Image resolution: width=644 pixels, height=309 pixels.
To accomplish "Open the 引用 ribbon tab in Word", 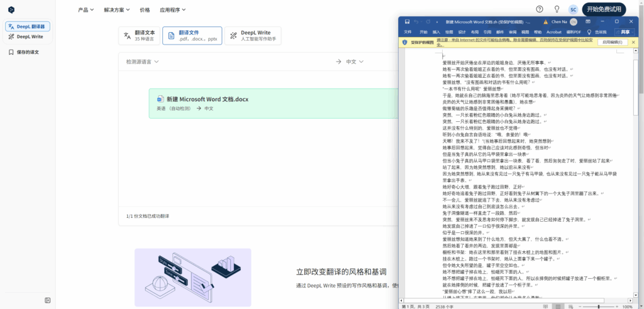I will [487, 32].
